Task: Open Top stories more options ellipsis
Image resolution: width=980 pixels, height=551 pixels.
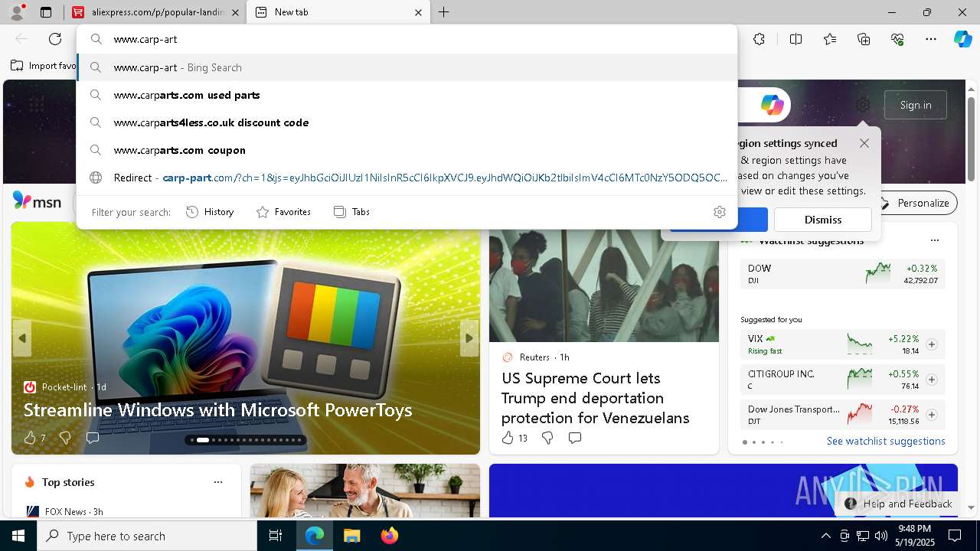Action: click(218, 482)
